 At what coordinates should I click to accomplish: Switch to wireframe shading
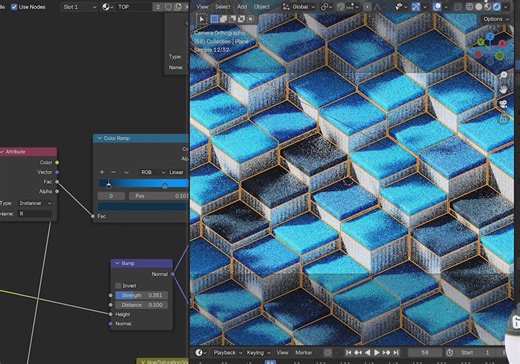tap(469, 7)
